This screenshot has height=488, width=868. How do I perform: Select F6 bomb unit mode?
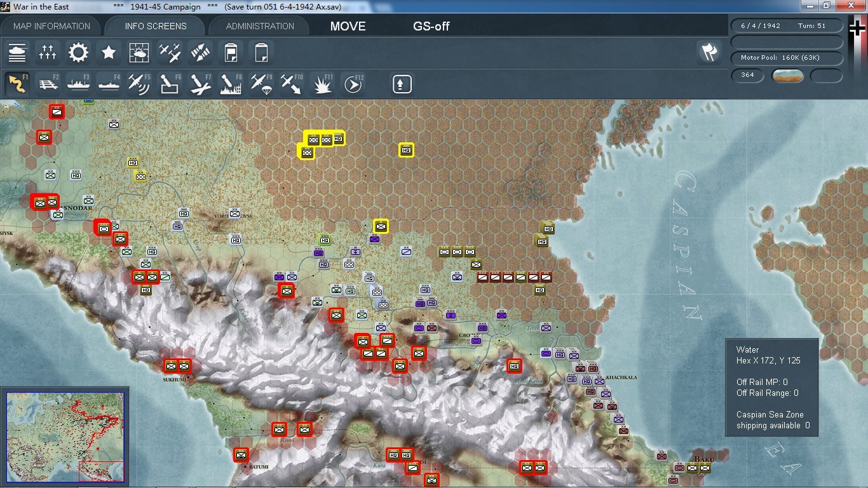pos(170,84)
